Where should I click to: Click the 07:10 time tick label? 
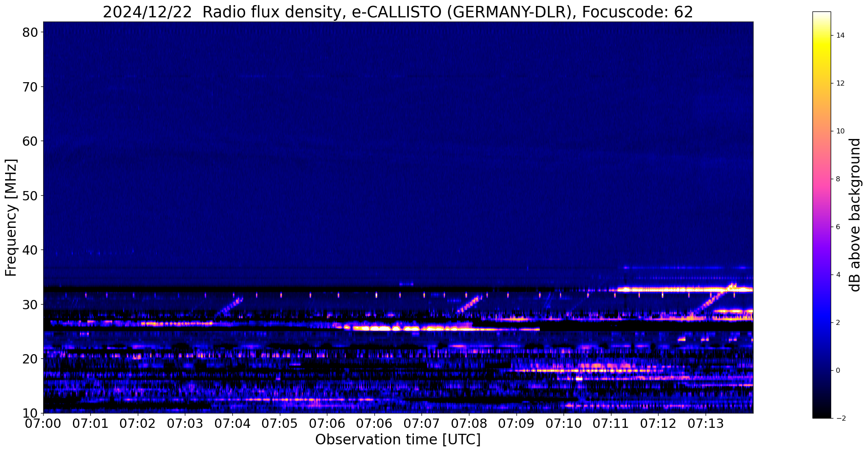(564, 423)
